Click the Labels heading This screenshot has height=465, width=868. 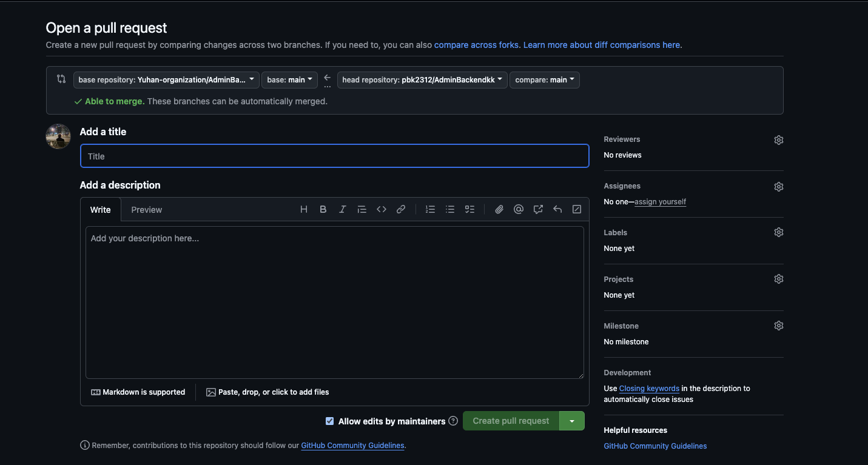pyautogui.click(x=616, y=233)
